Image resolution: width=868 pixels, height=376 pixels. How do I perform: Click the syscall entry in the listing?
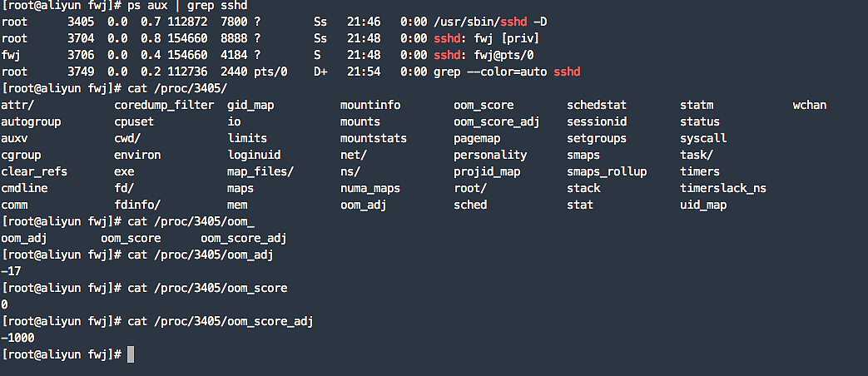[703, 138]
